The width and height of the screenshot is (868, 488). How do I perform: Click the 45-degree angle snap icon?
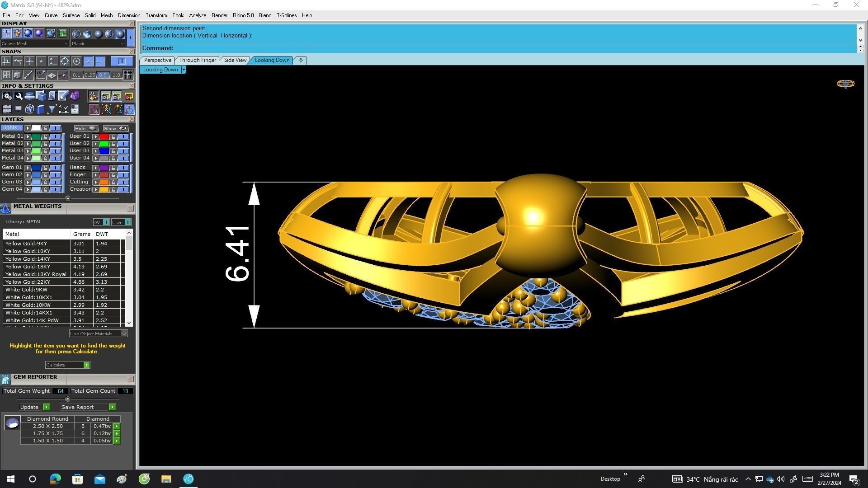(x=41, y=75)
